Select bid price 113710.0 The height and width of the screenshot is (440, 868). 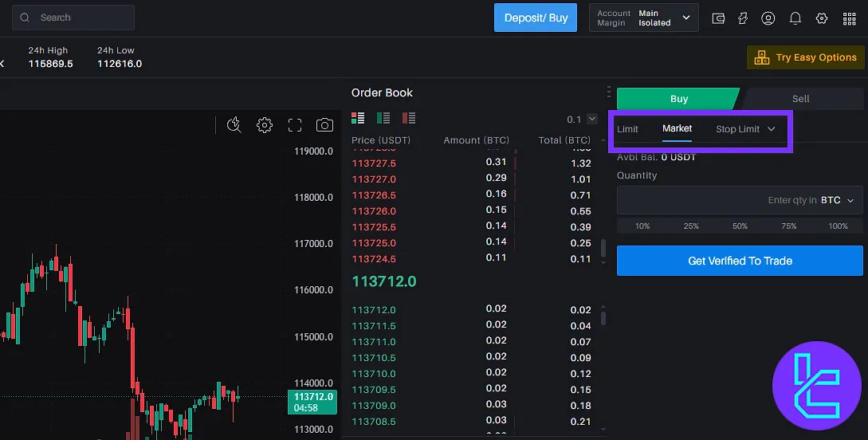point(374,374)
